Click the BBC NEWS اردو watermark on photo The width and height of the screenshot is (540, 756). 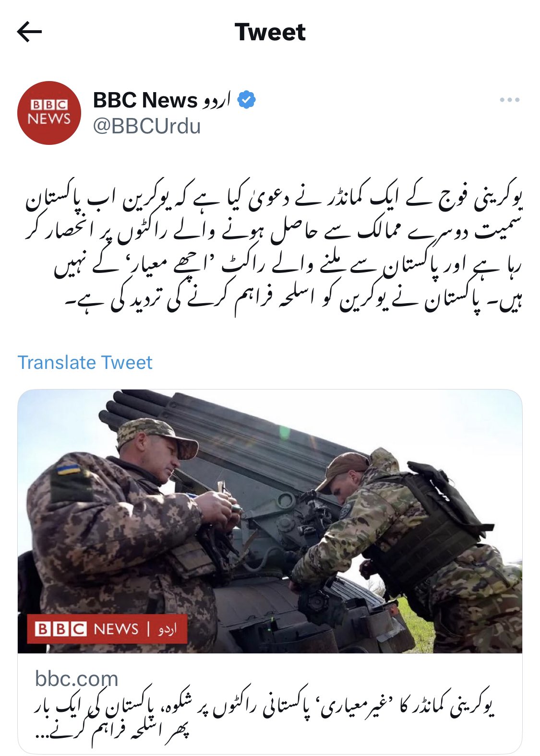coord(107,628)
